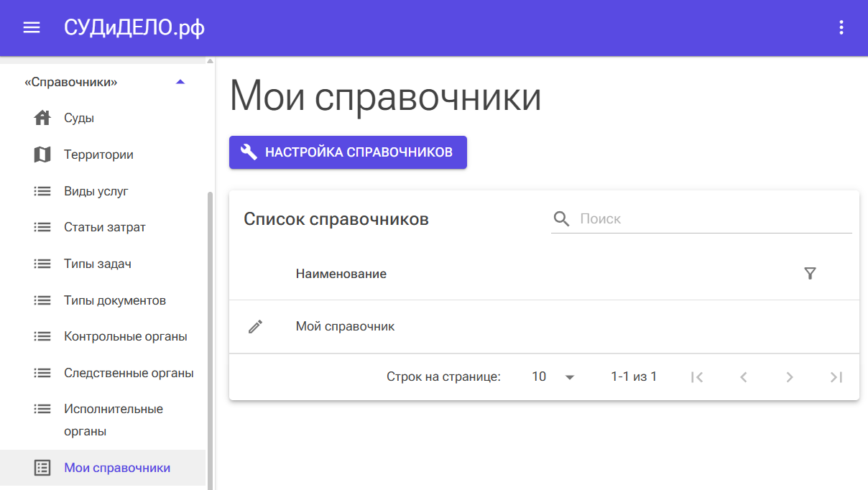Click the filter funnel icon
This screenshot has width=868, height=490.
(x=810, y=273)
